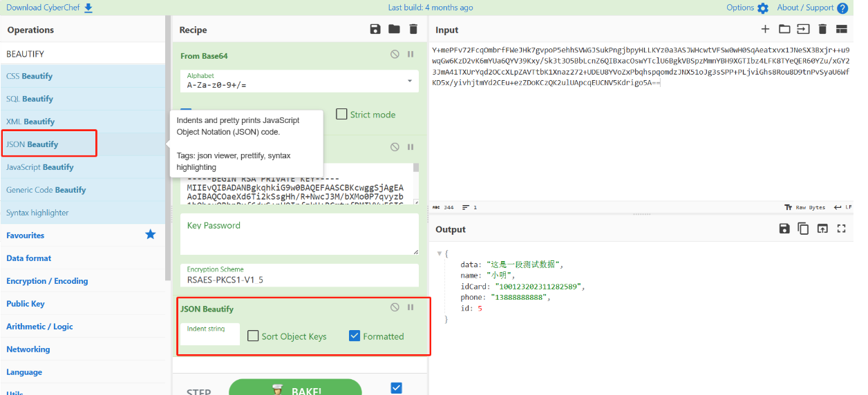The height and width of the screenshot is (395, 868).
Task: Click the Download CyberChef link
Action: coord(49,8)
